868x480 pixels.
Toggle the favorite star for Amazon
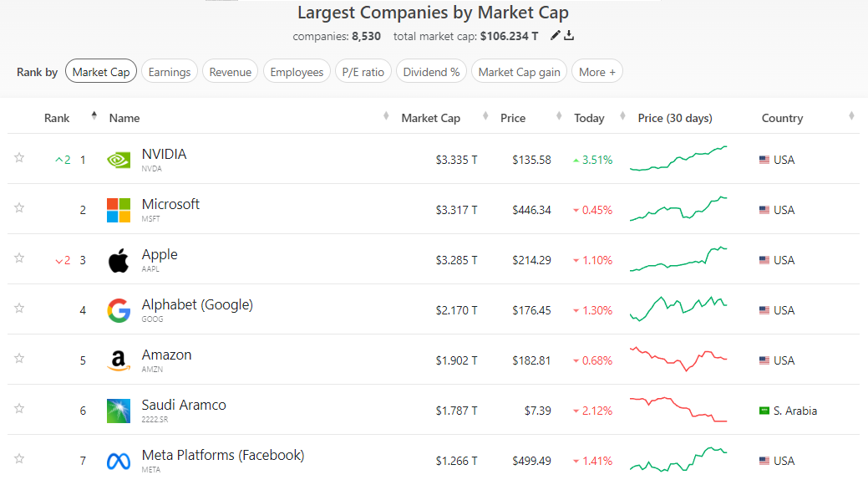coord(19,358)
